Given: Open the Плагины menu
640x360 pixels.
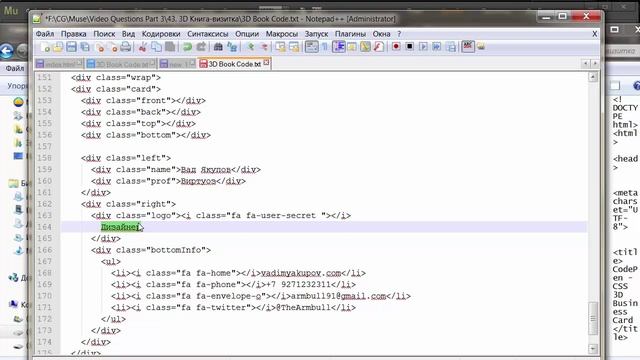Looking at the screenshot, I should 350,34.
